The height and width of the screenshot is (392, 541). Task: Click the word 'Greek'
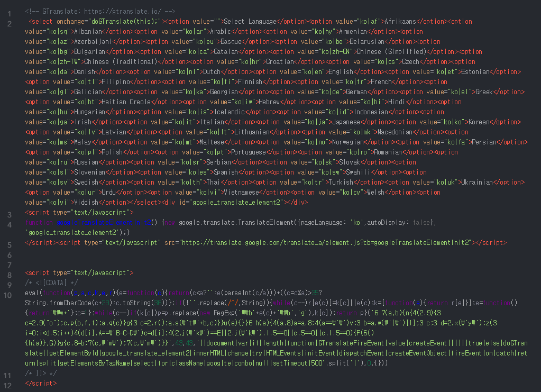(484, 92)
